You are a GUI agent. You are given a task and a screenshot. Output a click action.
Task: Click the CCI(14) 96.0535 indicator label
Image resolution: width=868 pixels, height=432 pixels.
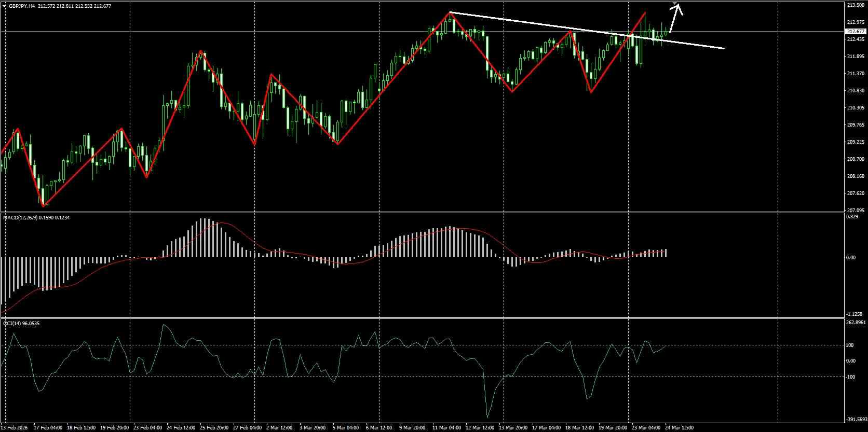click(21, 324)
